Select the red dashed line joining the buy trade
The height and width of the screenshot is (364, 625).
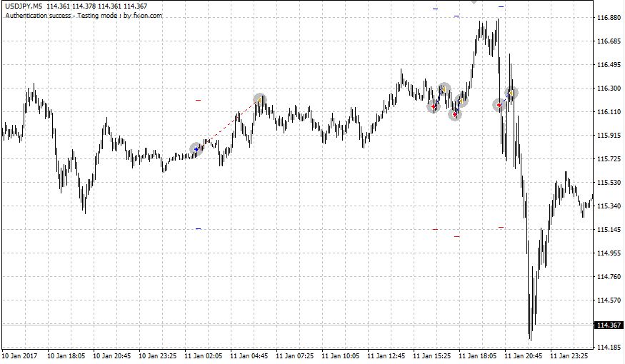click(228, 125)
